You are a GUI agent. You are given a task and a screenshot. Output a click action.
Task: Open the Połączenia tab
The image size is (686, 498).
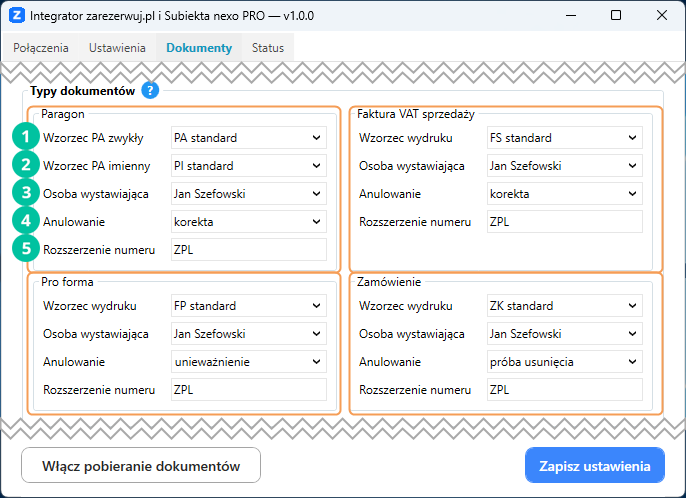tap(41, 48)
